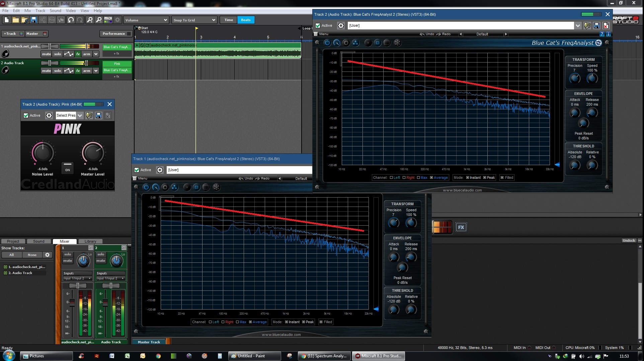The width and height of the screenshot is (644, 361).
Task: Click the yellow playhead marker on timeline
Action: coord(196,28)
